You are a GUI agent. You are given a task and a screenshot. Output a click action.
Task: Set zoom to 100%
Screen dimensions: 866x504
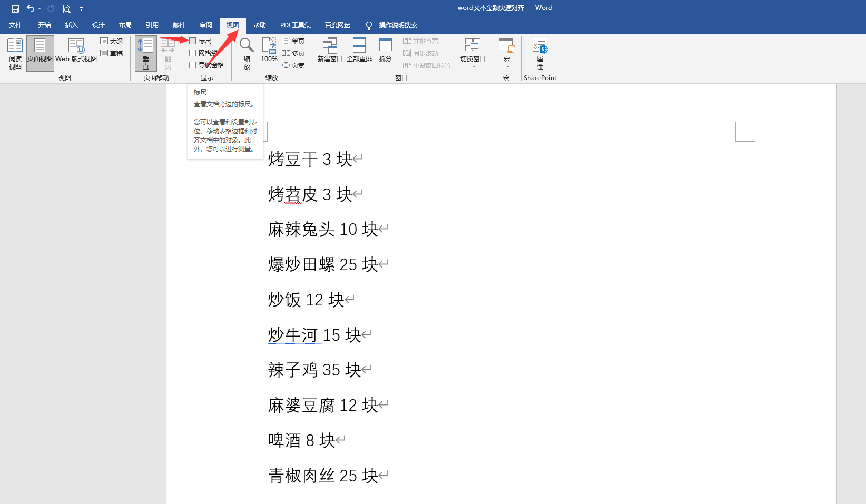click(269, 50)
